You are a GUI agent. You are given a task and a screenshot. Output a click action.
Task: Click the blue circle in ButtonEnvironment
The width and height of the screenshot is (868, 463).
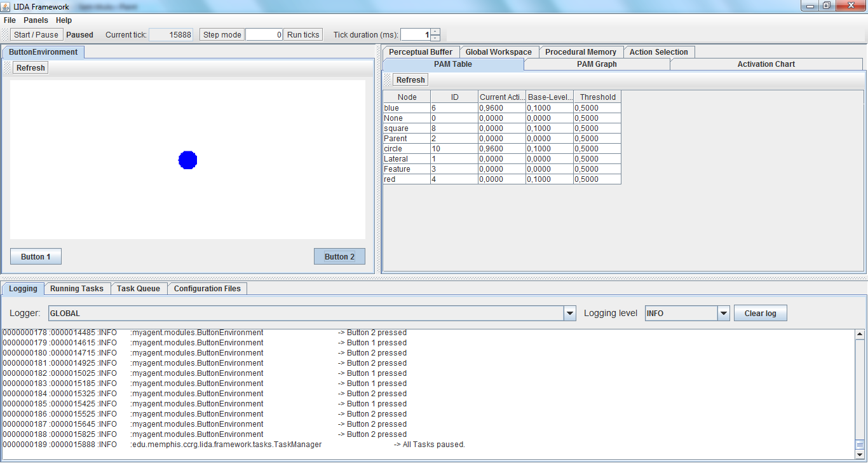point(187,160)
